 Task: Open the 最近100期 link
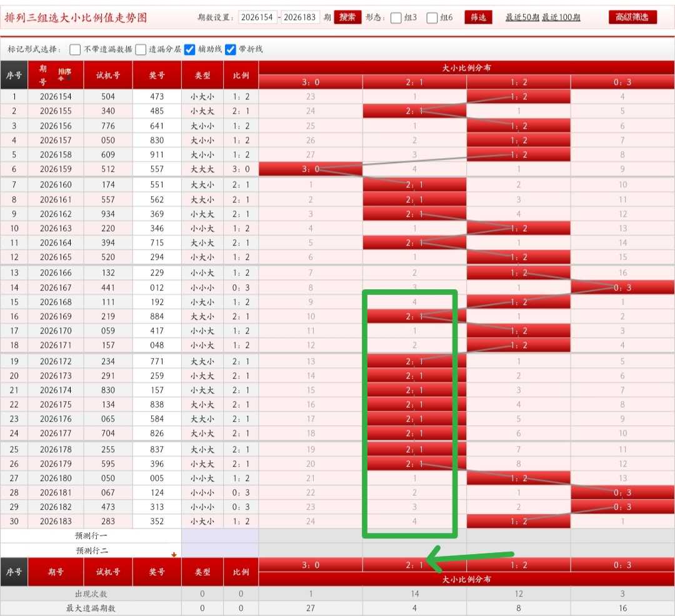(x=561, y=17)
